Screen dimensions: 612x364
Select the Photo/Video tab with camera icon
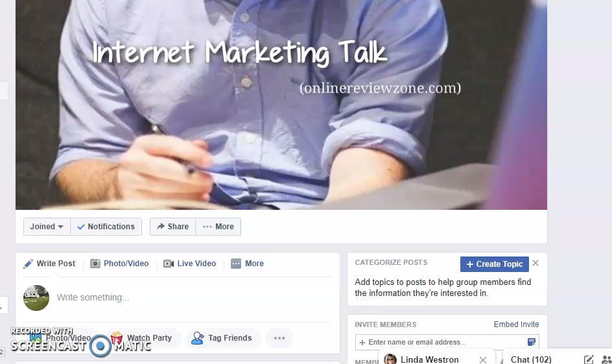tap(119, 264)
